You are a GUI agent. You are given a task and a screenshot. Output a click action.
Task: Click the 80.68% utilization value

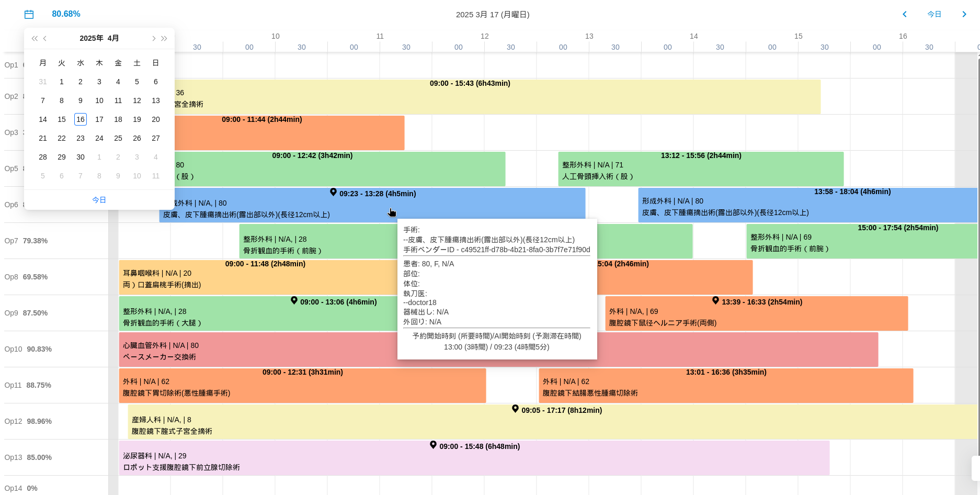point(66,14)
